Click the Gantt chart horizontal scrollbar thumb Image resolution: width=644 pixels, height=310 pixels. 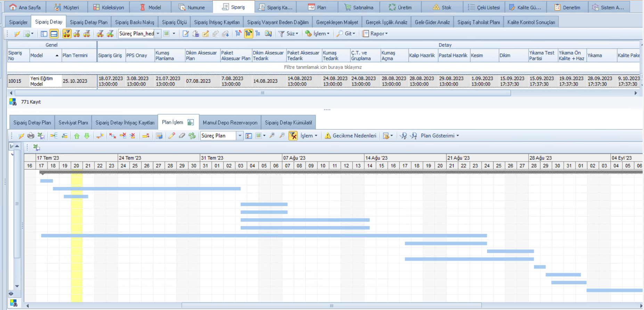pyautogui.click(x=332, y=306)
